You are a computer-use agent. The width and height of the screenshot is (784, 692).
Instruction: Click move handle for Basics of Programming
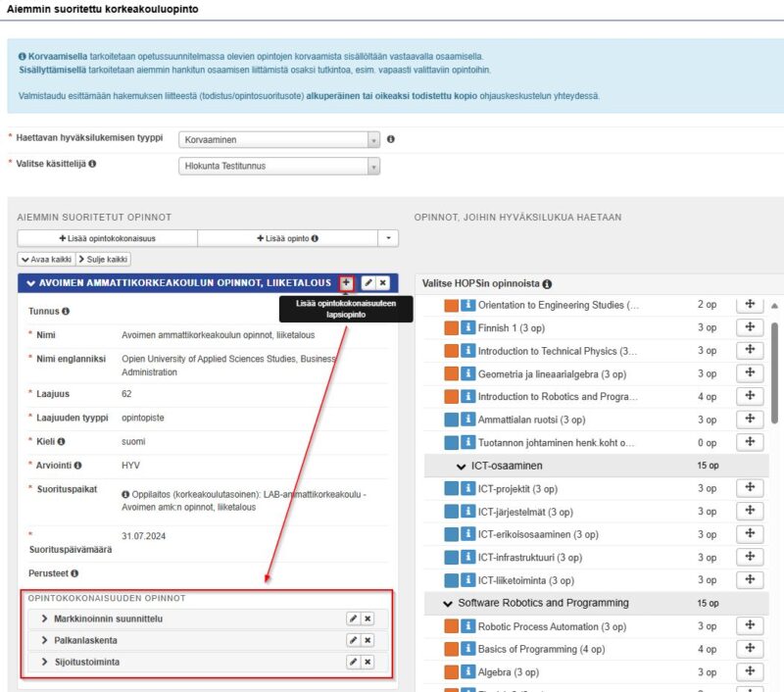point(750,648)
